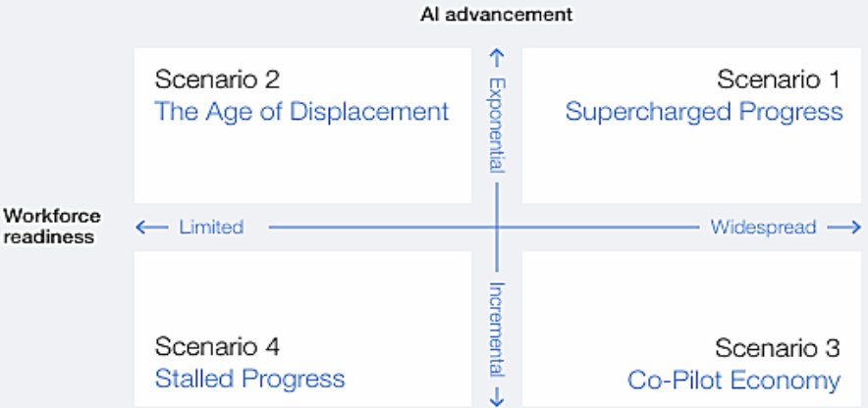Screen dimensions: 868x408
Task: Click the left arrow beside Limited
Action: (x=149, y=228)
